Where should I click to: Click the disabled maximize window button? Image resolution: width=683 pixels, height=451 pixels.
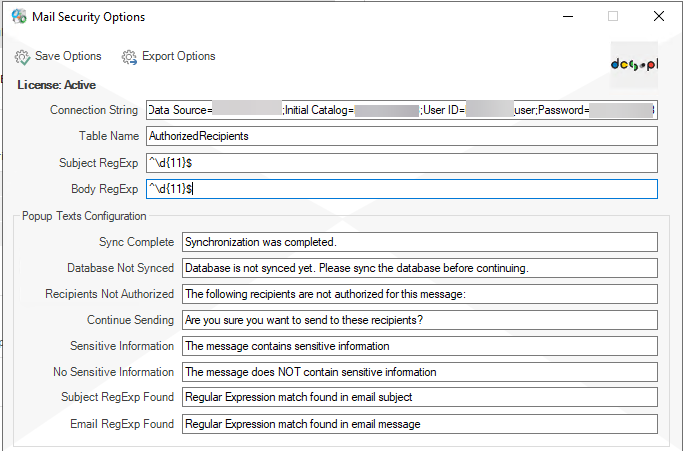pos(613,17)
